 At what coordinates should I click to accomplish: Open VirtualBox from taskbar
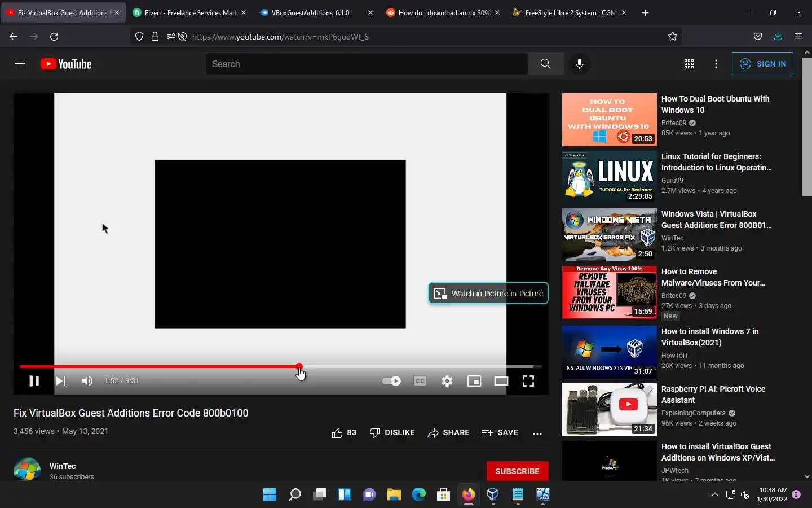493,495
